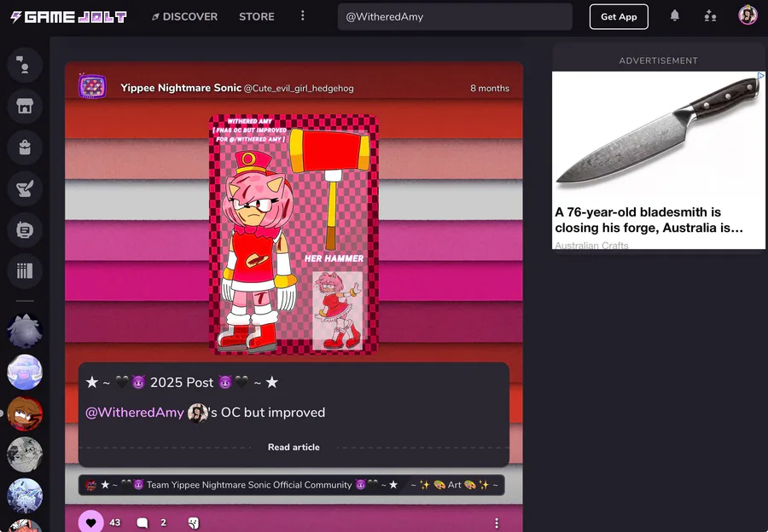This screenshot has width=768, height=532.
Task: Open the post comments bubble icon
Action: 143,523
